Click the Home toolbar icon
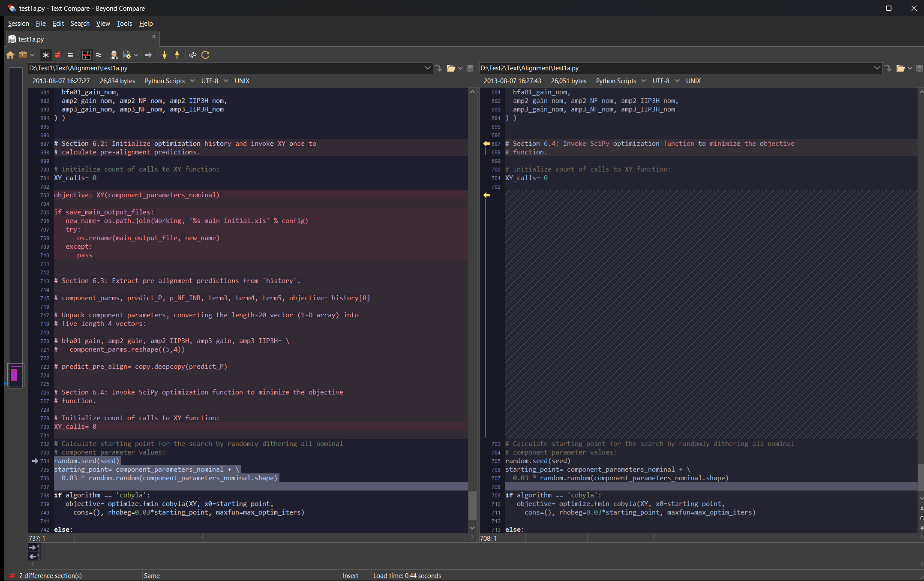Image resolution: width=924 pixels, height=581 pixels. pos(10,55)
